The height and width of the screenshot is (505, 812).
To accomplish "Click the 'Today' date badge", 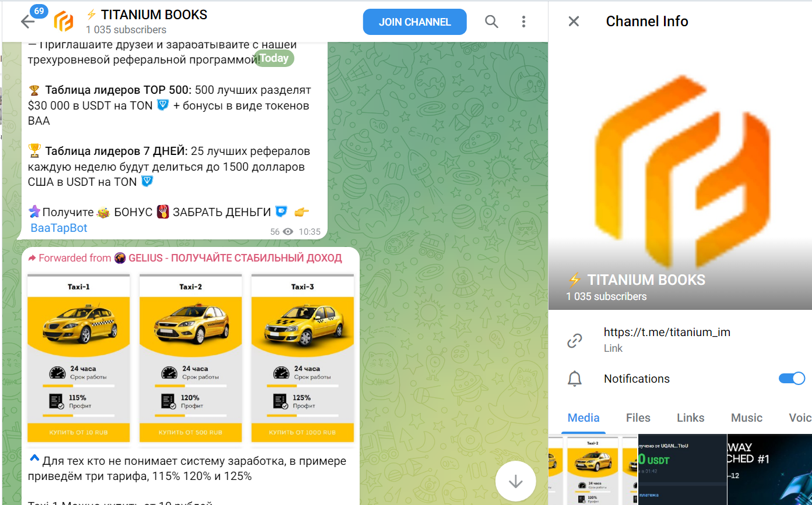I will coord(274,58).
